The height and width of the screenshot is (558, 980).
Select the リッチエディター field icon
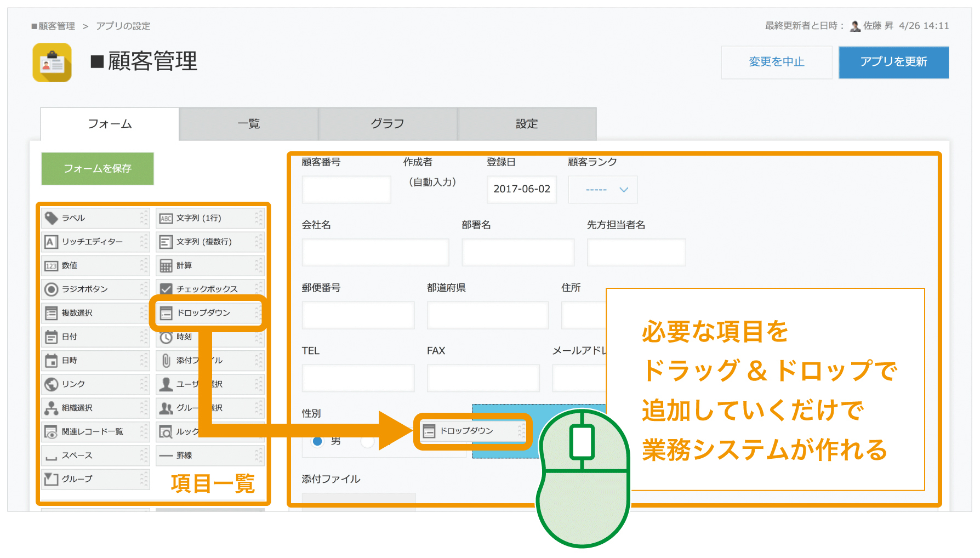(52, 242)
